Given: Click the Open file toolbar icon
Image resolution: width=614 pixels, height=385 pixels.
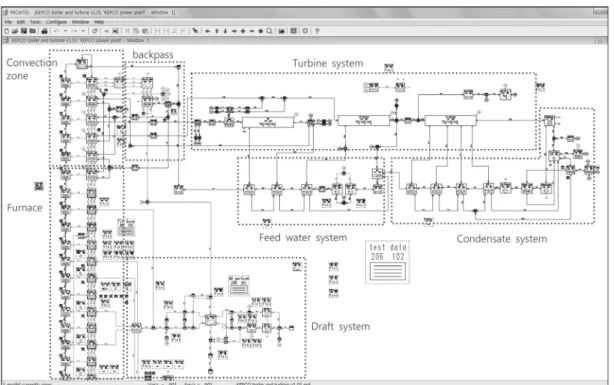Looking at the screenshot, I should coord(15,31).
